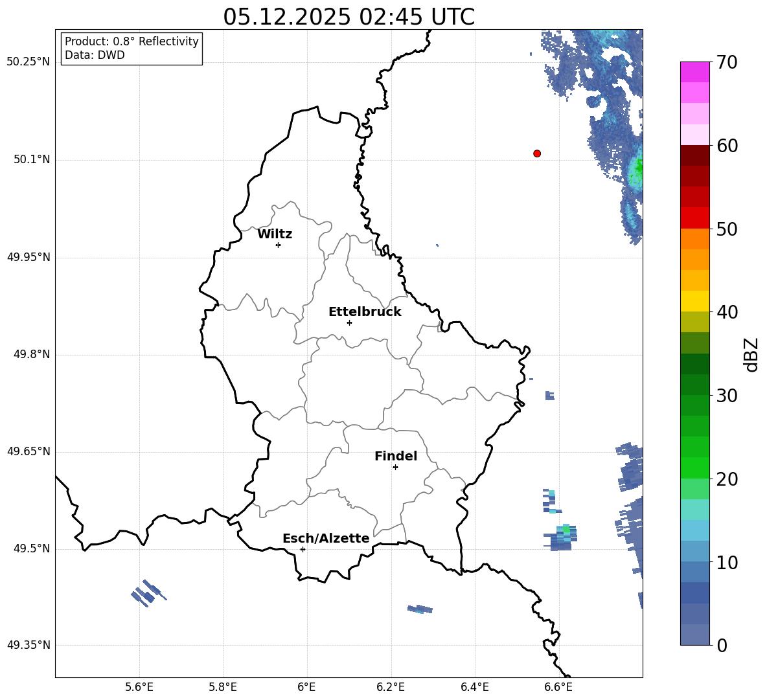
Task: Click the colorbar value 40
Action: point(727,312)
